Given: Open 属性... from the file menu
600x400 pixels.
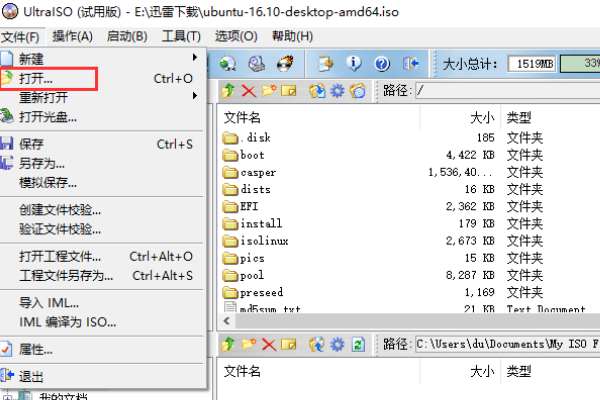Looking at the screenshot, I should [x=102, y=349].
